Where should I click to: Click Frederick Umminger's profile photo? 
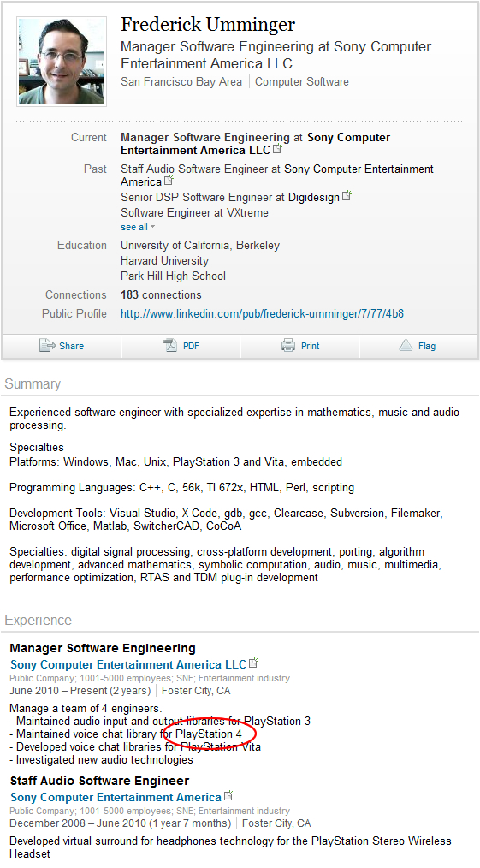pyautogui.click(x=62, y=61)
